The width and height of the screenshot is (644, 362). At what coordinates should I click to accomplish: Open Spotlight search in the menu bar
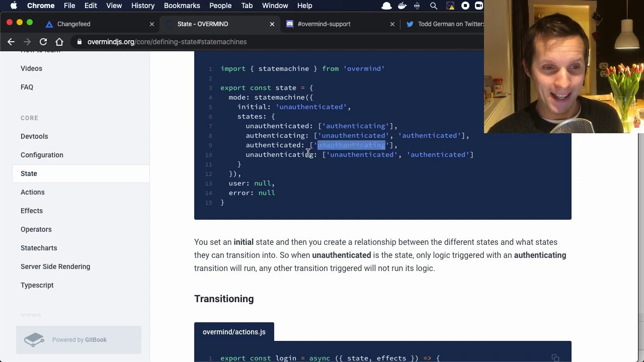[x=434, y=6]
